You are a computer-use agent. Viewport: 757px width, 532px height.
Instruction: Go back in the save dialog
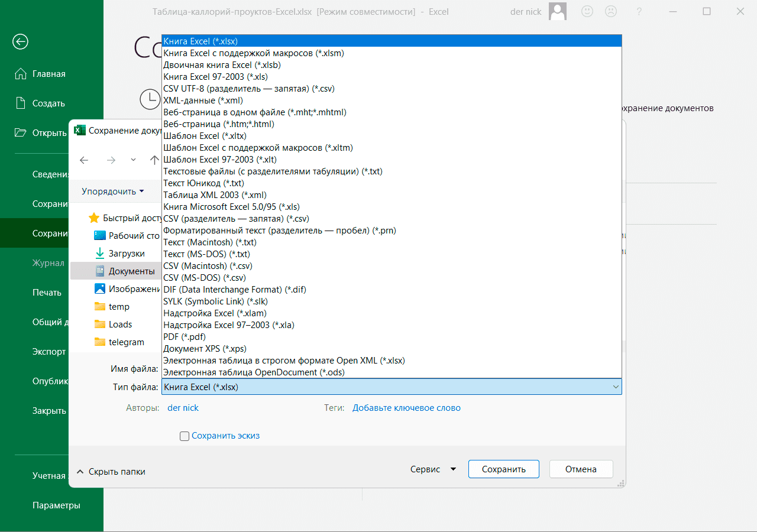[84, 160]
